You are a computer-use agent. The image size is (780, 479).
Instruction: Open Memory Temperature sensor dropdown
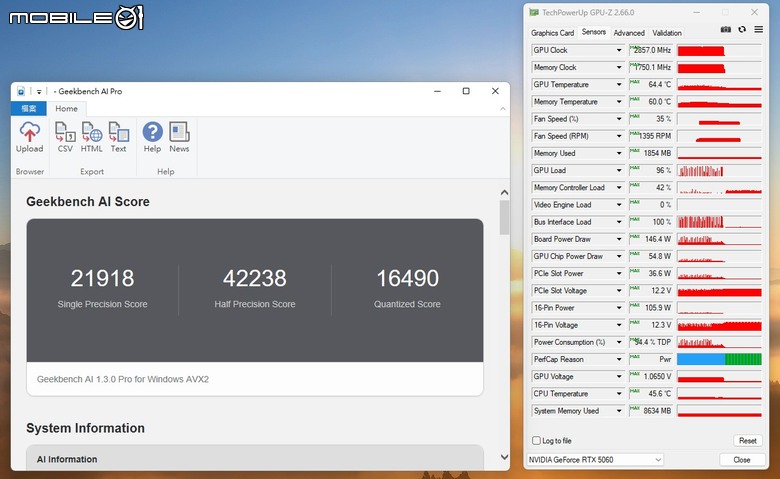619,101
